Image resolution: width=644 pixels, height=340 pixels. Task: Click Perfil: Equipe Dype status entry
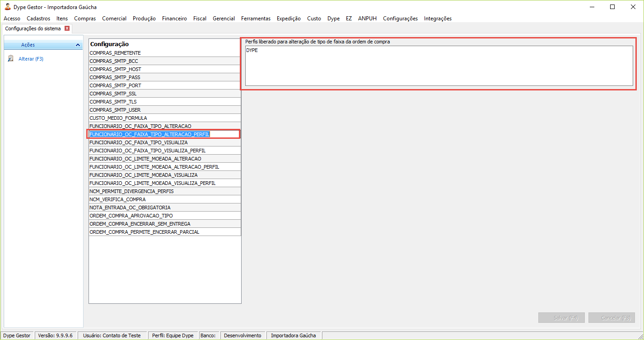(173, 335)
